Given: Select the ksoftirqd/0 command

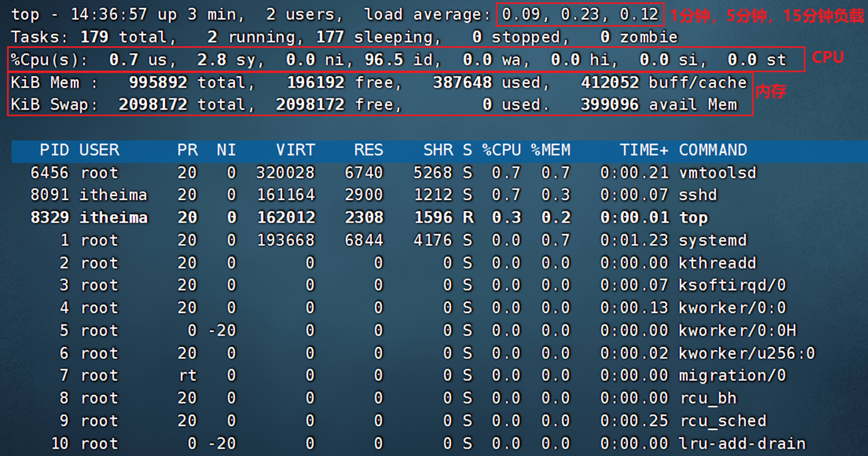Looking at the screenshot, I should (x=732, y=286).
